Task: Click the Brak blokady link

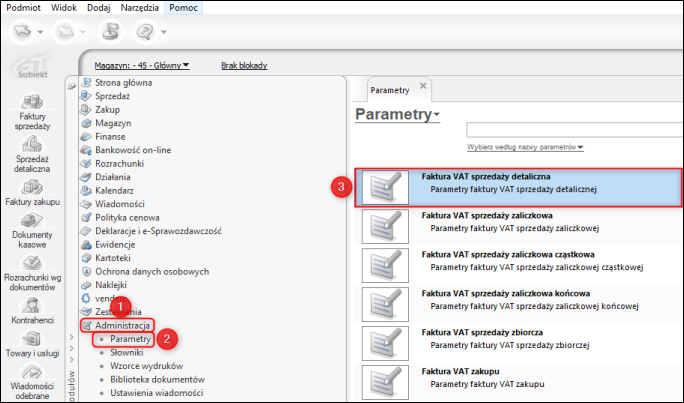Action: [x=244, y=65]
